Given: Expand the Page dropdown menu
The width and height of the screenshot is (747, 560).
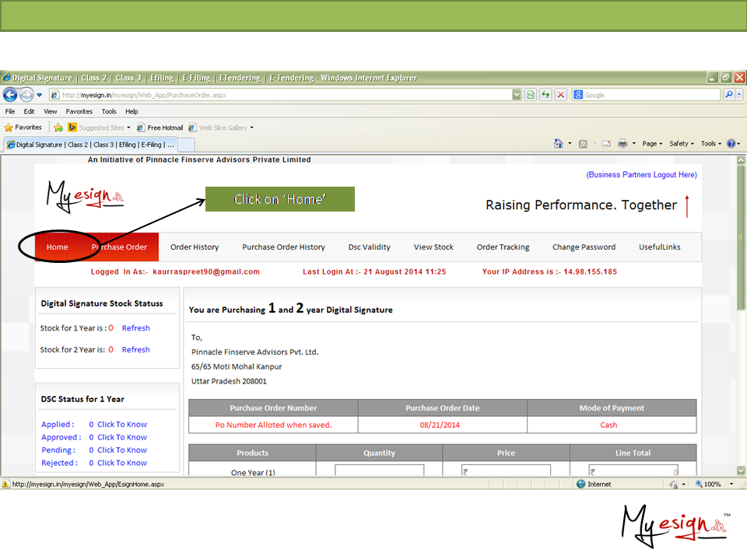Looking at the screenshot, I should (x=652, y=144).
